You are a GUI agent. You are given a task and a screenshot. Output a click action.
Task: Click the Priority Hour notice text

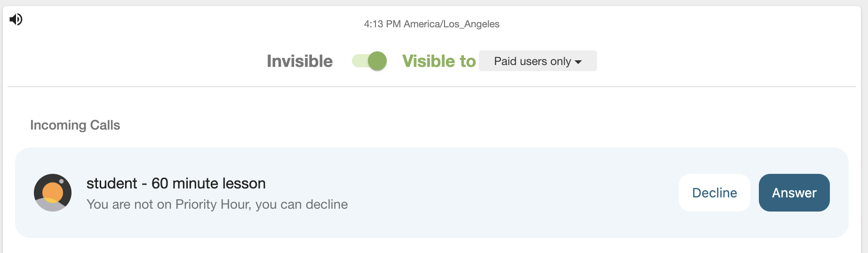tap(217, 204)
